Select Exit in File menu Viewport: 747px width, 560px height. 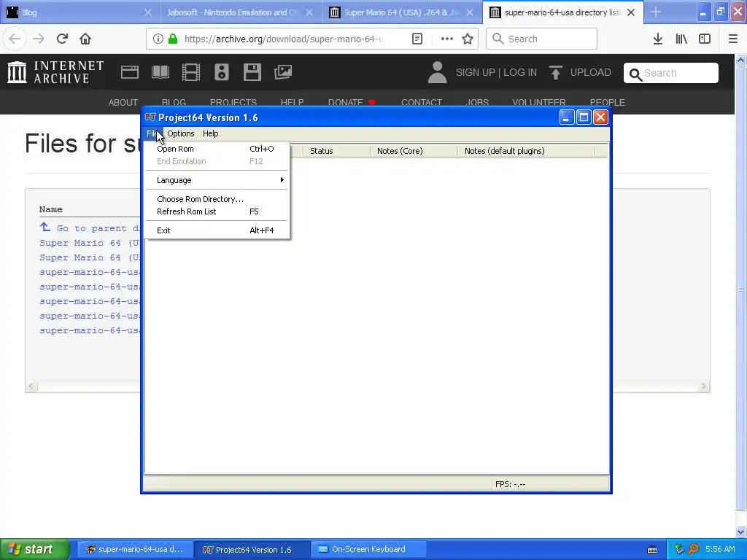click(217, 230)
